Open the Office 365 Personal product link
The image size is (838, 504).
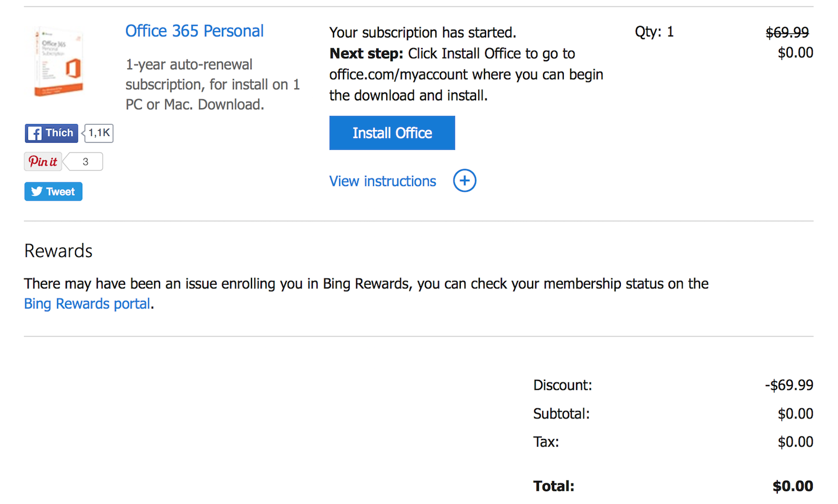point(194,31)
